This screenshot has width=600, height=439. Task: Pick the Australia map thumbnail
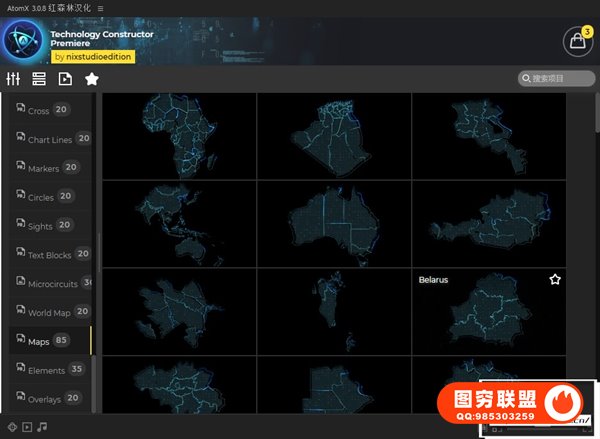click(334, 223)
